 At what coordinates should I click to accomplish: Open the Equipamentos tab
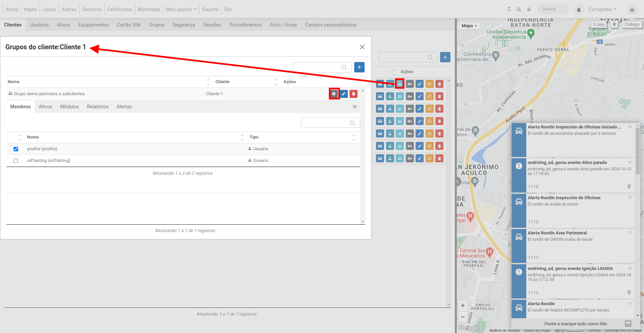coord(93,25)
